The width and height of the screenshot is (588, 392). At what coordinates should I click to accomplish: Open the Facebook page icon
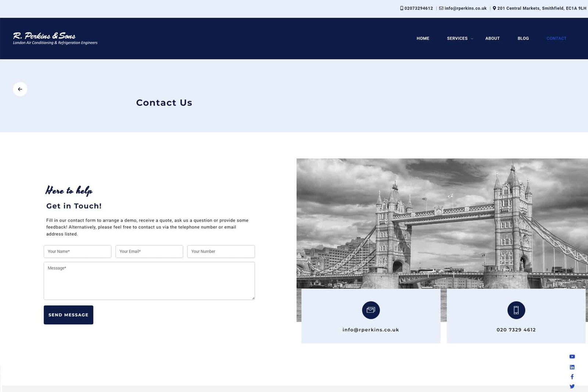click(x=572, y=377)
